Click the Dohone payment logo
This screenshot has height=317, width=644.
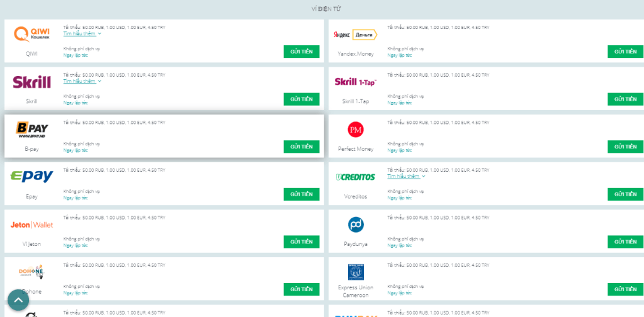pyautogui.click(x=31, y=272)
